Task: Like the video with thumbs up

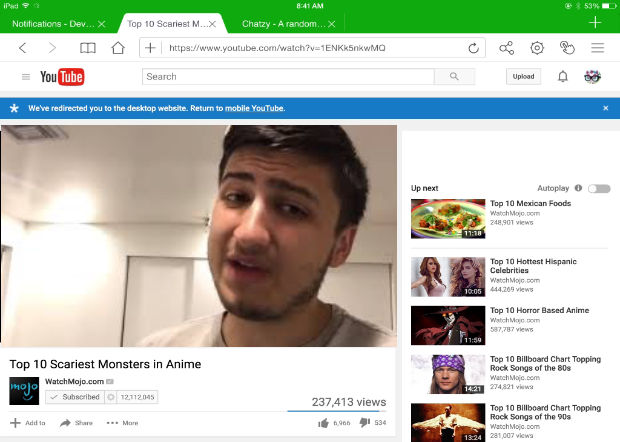Action: pyautogui.click(x=323, y=423)
